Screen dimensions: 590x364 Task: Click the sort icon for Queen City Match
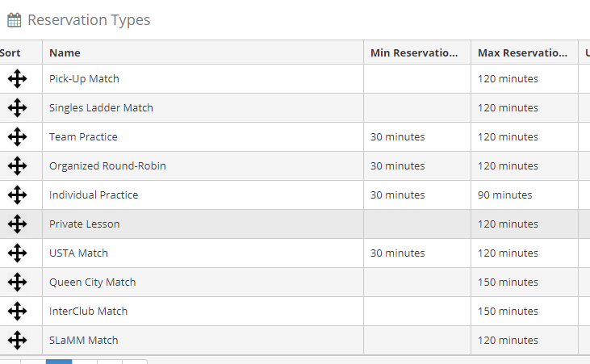(17, 282)
